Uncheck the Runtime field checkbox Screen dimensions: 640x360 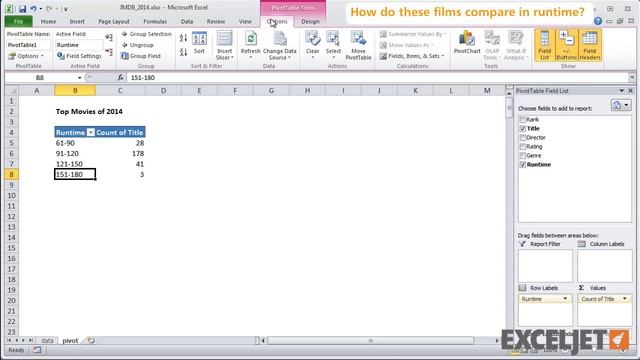[x=522, y=164]
